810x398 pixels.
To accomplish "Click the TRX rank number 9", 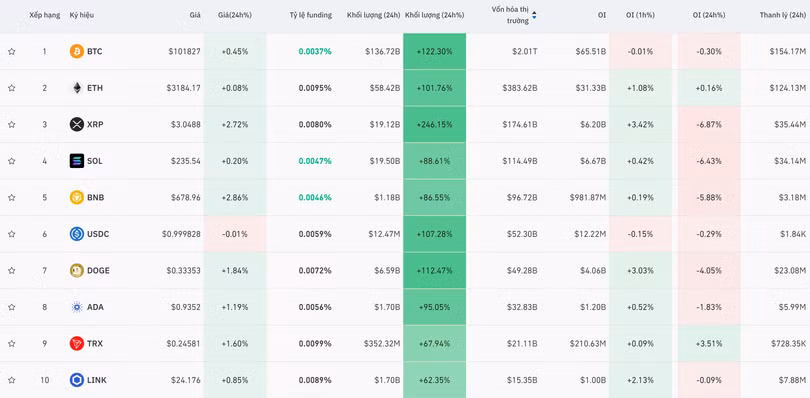I will tap(44, 343).
